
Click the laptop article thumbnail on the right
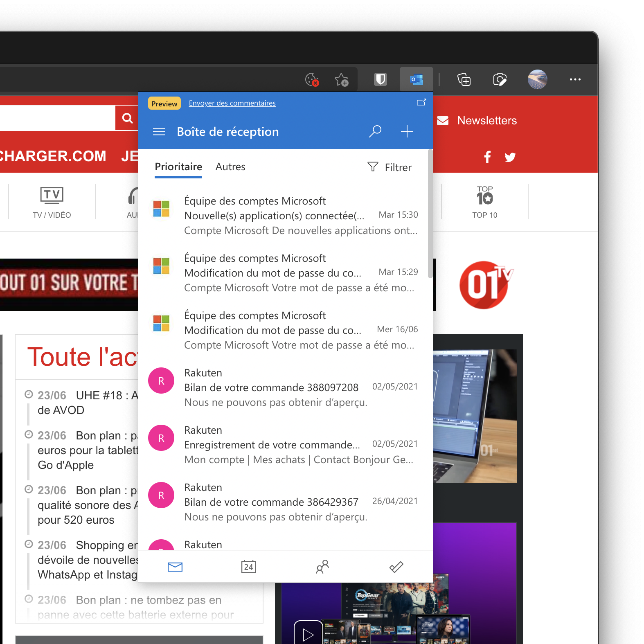(x=475, y=416)
